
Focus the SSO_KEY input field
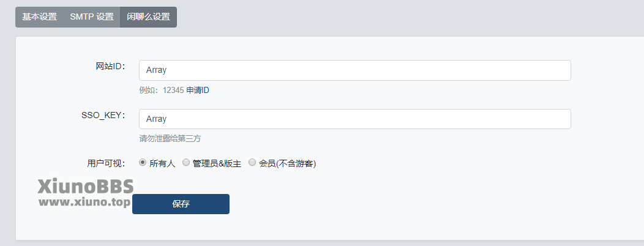355,119
